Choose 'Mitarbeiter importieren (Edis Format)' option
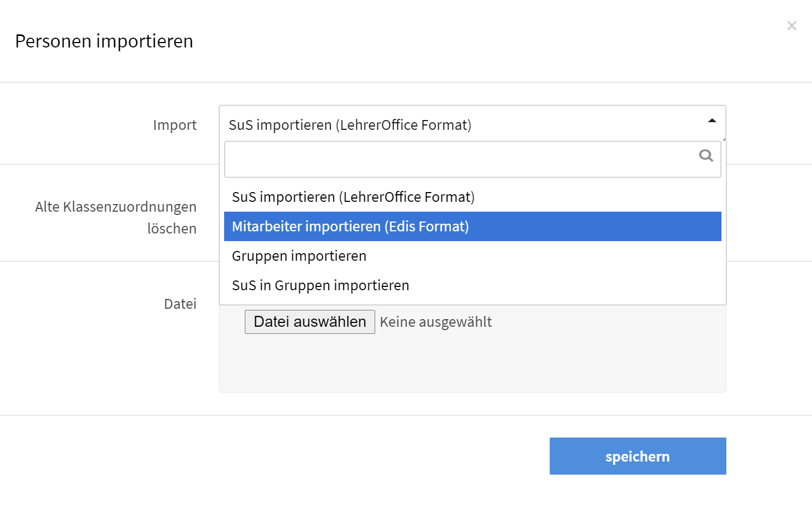This screenshot has width=812, height=515. [x=473, y=226]
